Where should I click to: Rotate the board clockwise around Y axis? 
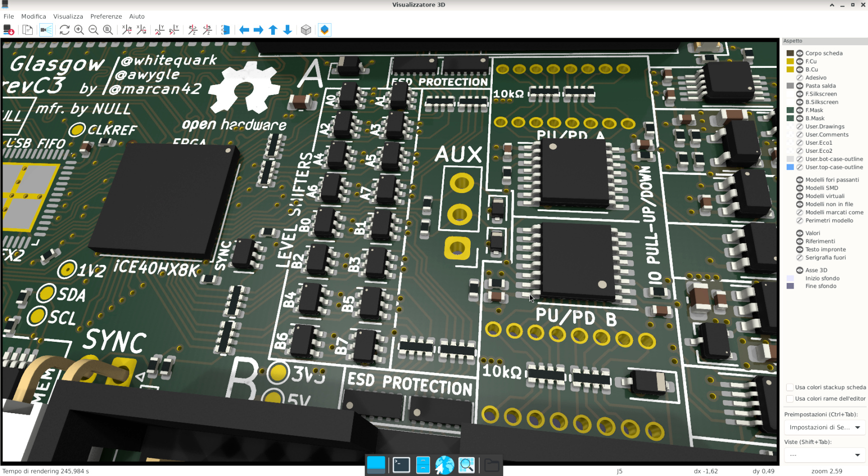click(x=160, y=30)
